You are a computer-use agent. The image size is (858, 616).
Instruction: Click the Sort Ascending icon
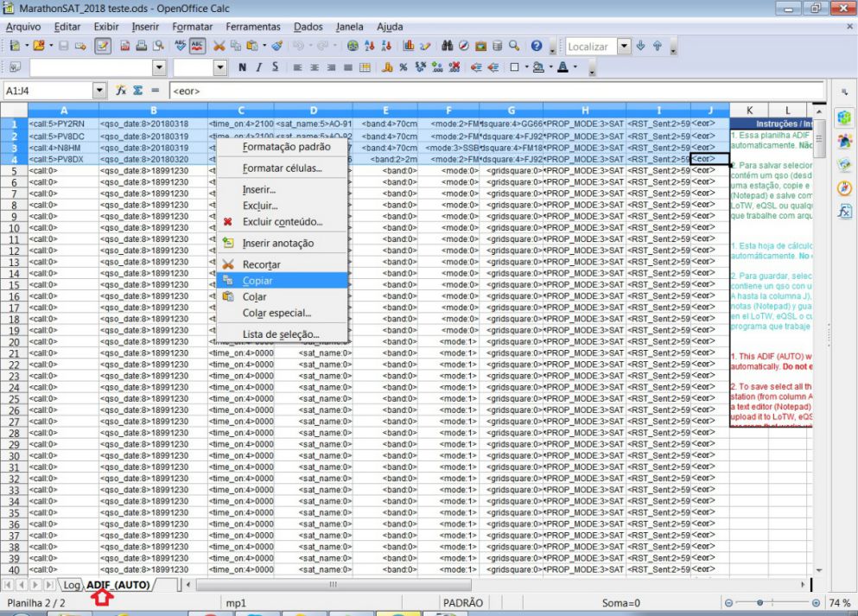point(371,47)
